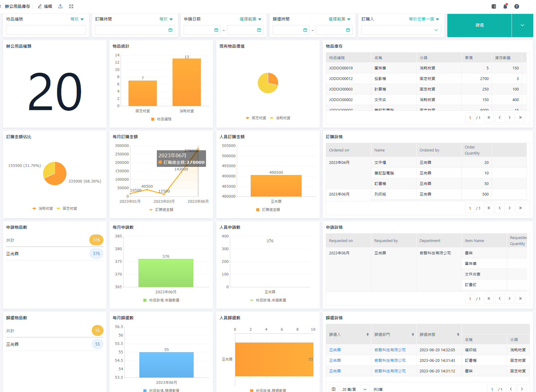The width and height of the screenshot is (536, 392).
Task: Click the 物品編號 filter text input
Action: pos(46,30)
